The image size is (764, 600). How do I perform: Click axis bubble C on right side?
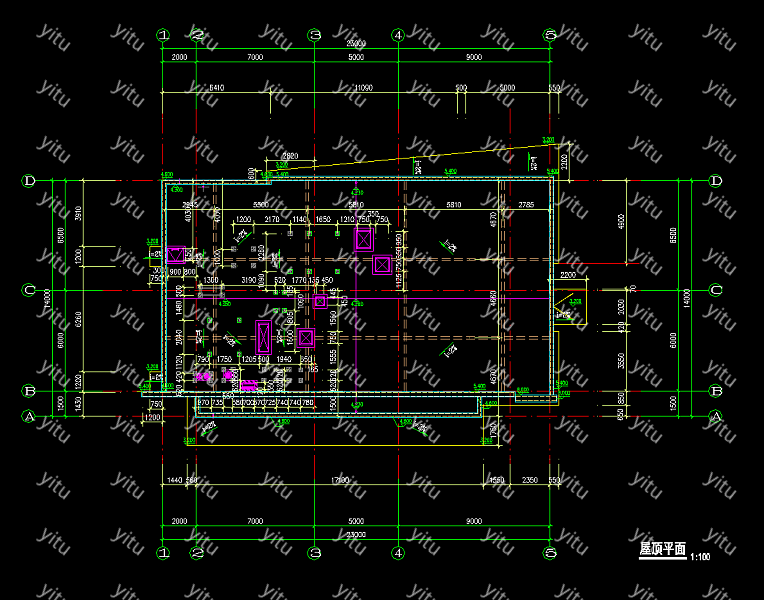click(x=715, y=291)
